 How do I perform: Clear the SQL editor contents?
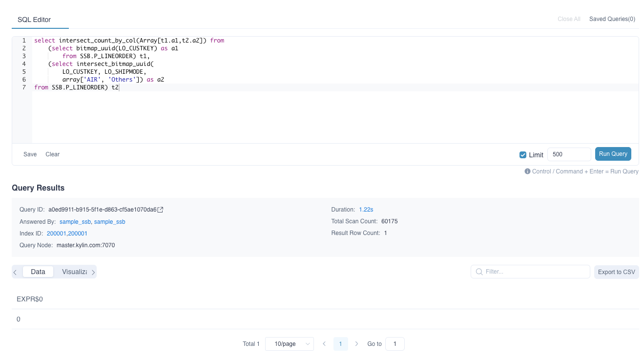[52, 154]
